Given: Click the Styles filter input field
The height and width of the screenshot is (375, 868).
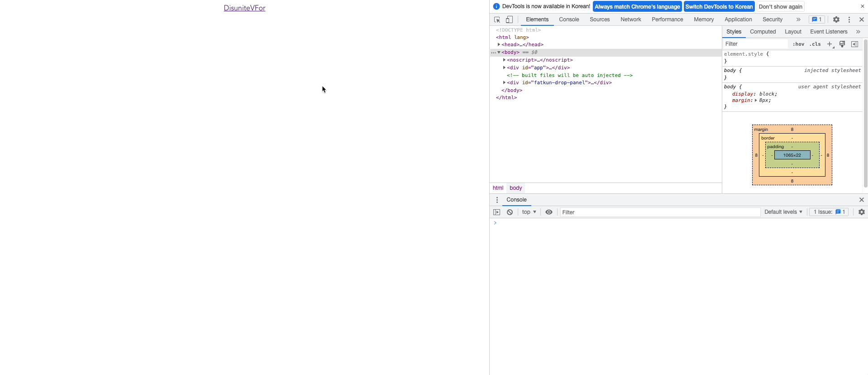Looking at the screenshot, I should click(755, 44).
